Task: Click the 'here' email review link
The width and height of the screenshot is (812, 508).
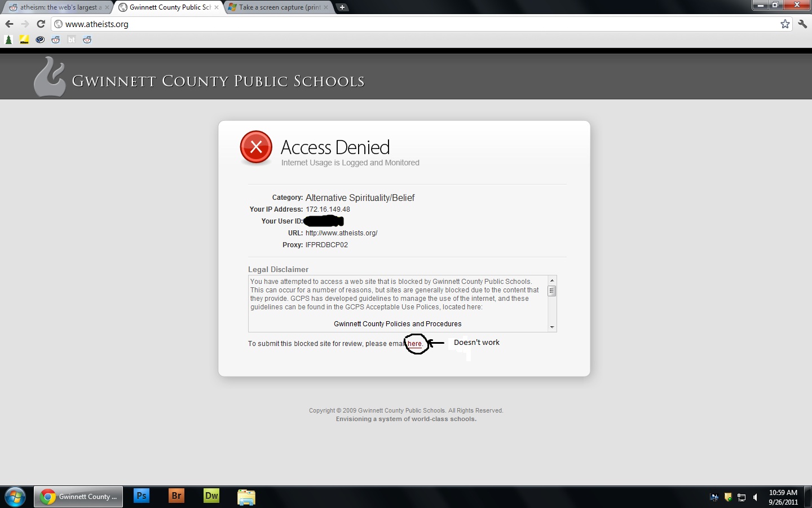Action: [x=414, y=344]
